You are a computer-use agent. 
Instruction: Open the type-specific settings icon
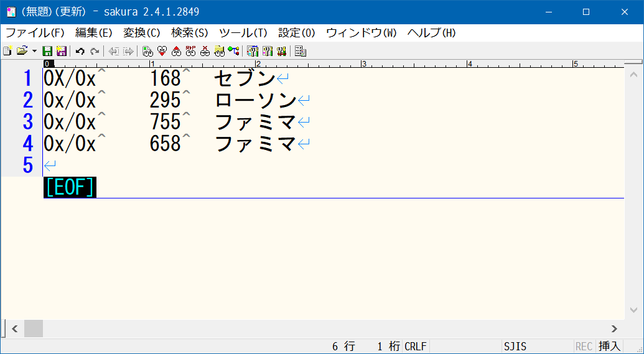coord(268,51)
